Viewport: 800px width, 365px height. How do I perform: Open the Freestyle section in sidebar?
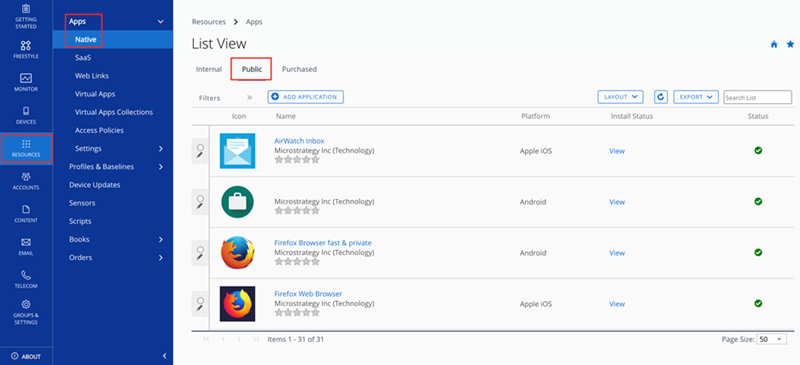(26, 50)
